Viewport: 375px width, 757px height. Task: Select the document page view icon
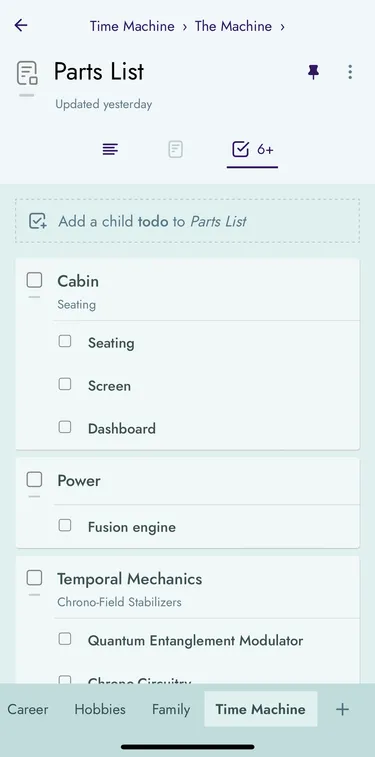pos(175,149)
